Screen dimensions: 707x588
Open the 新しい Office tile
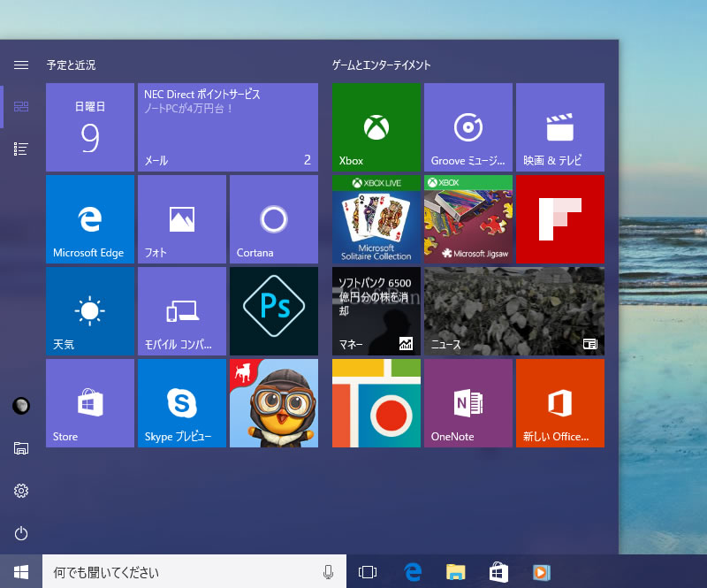pyautogui.click(x=560, y=403)
